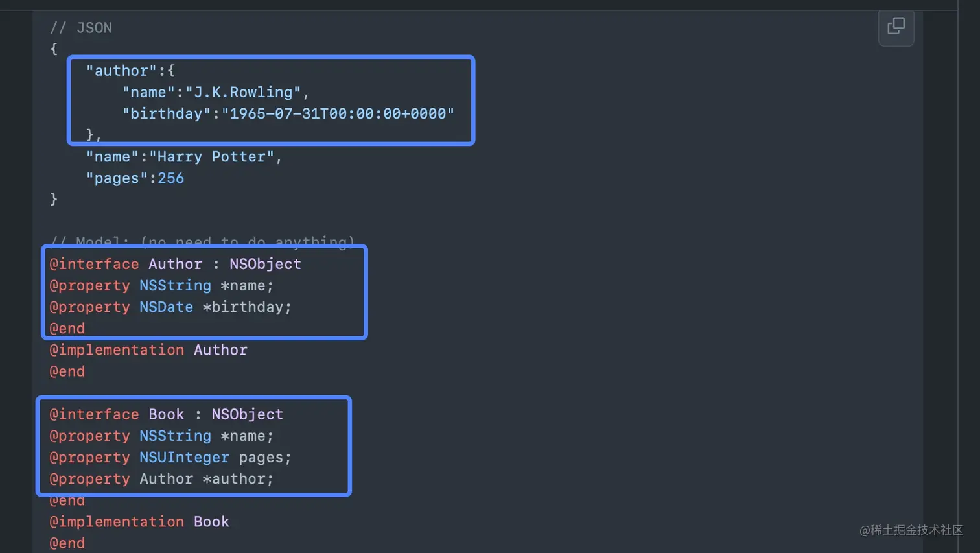Image resolution: width=980 pixels, height=553 pixels.
Task: Click the copy code icon
Action: 896,27
